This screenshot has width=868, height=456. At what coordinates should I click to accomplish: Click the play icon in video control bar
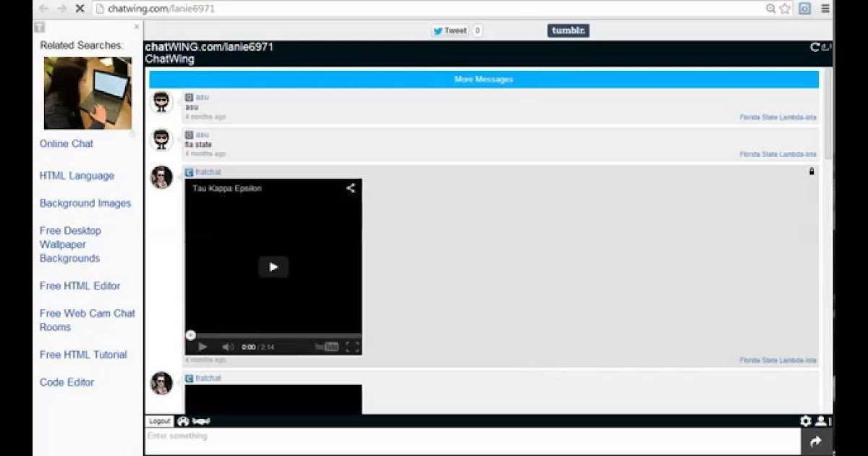point(203,347)
